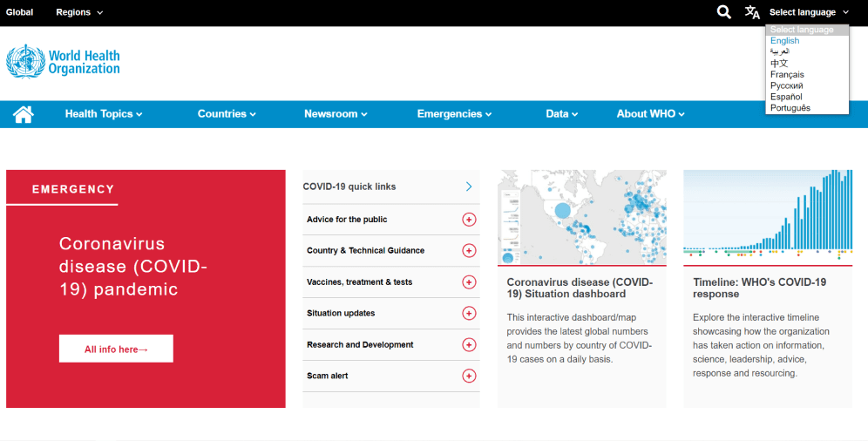Viewport: 868px width, 441px height.
Task: Click the search magnifier icon
Action: (723, 12)
